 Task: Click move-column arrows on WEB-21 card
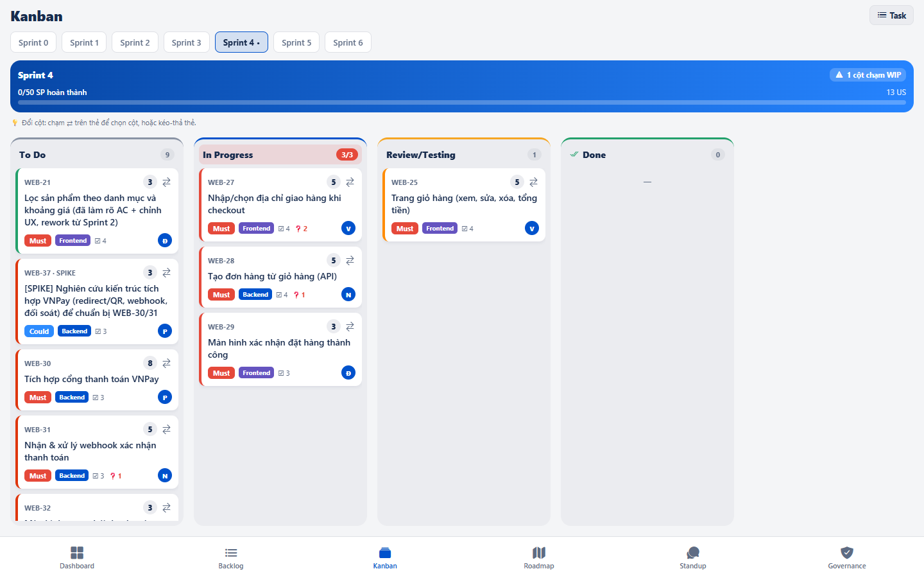166,182
